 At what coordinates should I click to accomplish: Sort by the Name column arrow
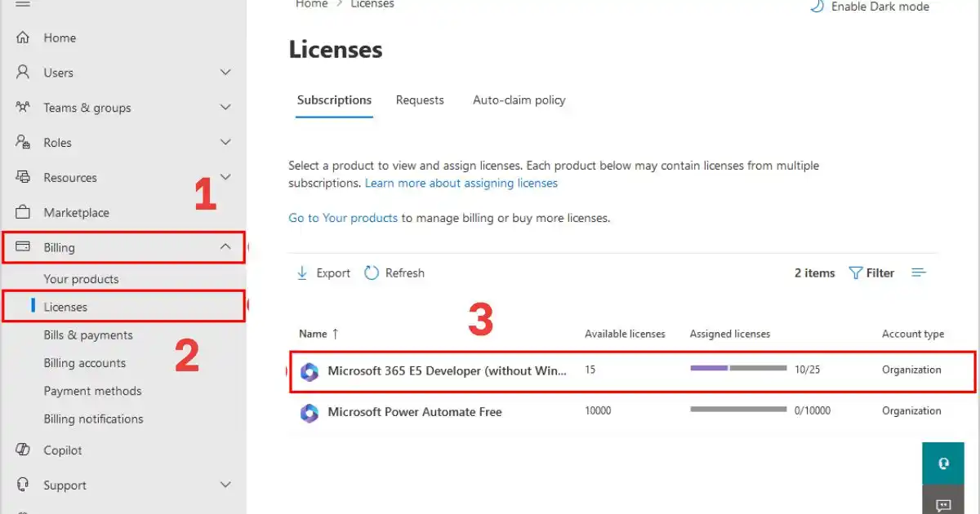click(335, 334)
